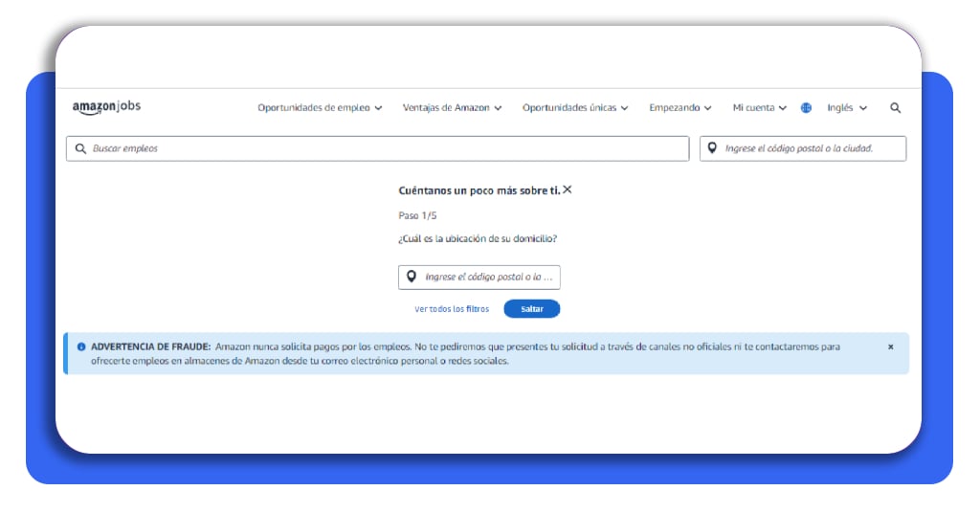Click the magnifier search icon in header
980x513 pixels.
(x=895, y=108)
